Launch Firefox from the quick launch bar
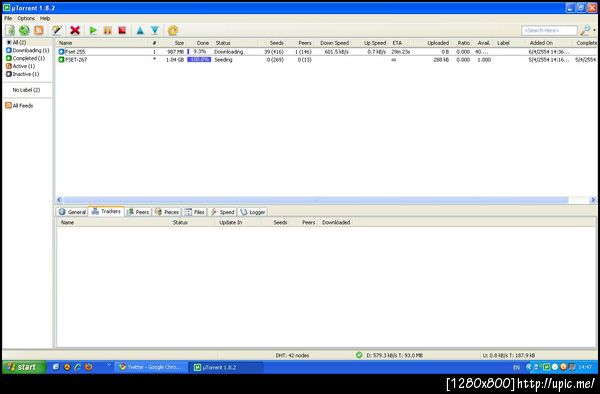 [x=88, y=367]
